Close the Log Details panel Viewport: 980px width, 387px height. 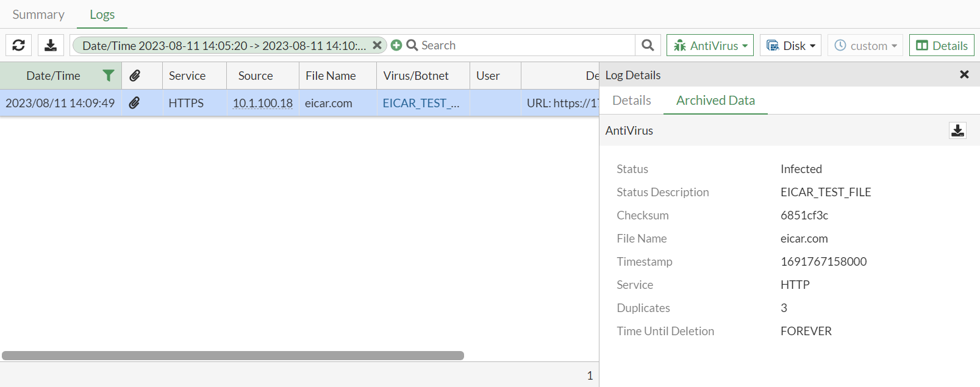[964, 74]
